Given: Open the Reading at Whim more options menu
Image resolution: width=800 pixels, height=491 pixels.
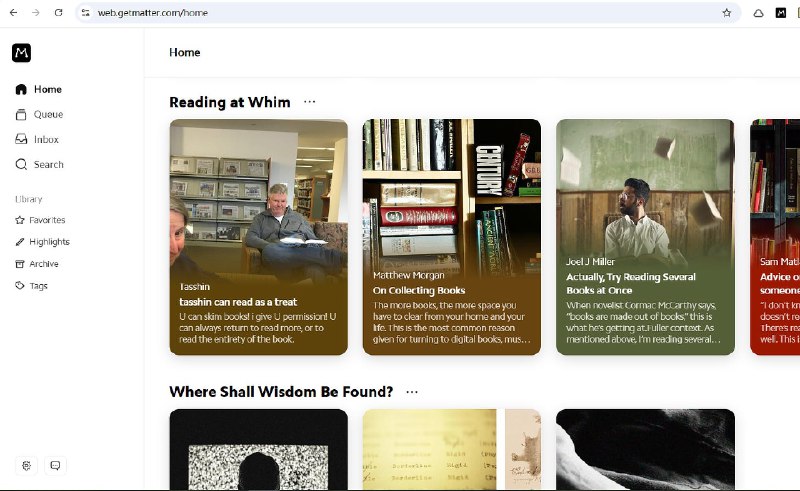Looking at the screenshot, I should point(310,102).
